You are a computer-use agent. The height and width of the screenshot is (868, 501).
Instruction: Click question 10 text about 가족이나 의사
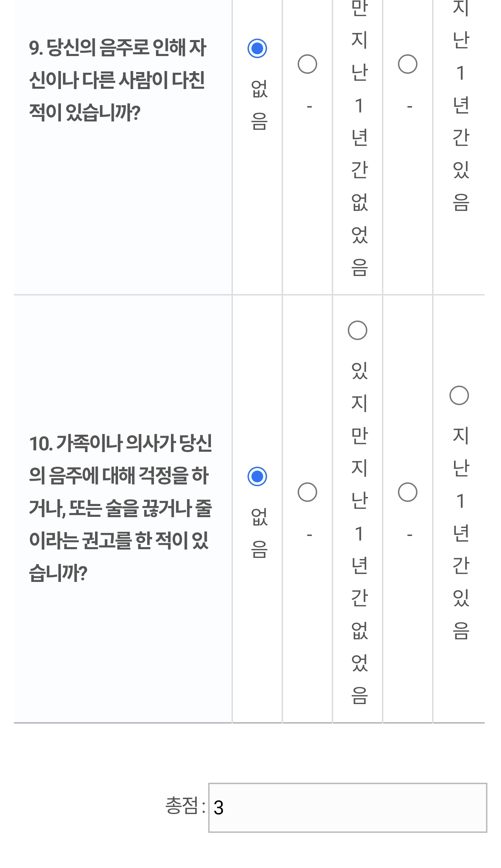pyautogui.click(x=120, y=508)
